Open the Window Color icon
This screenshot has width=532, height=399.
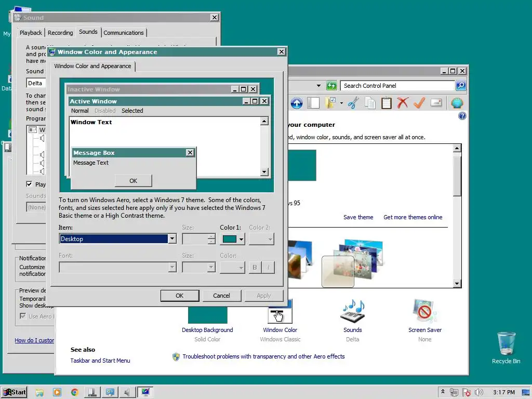[280, 312]
